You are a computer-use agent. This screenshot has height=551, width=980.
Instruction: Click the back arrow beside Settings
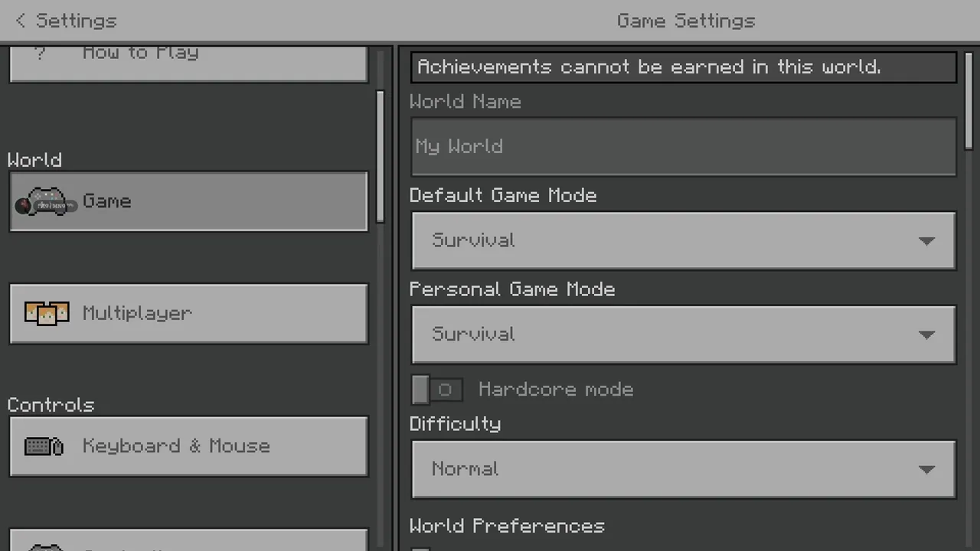21,21
